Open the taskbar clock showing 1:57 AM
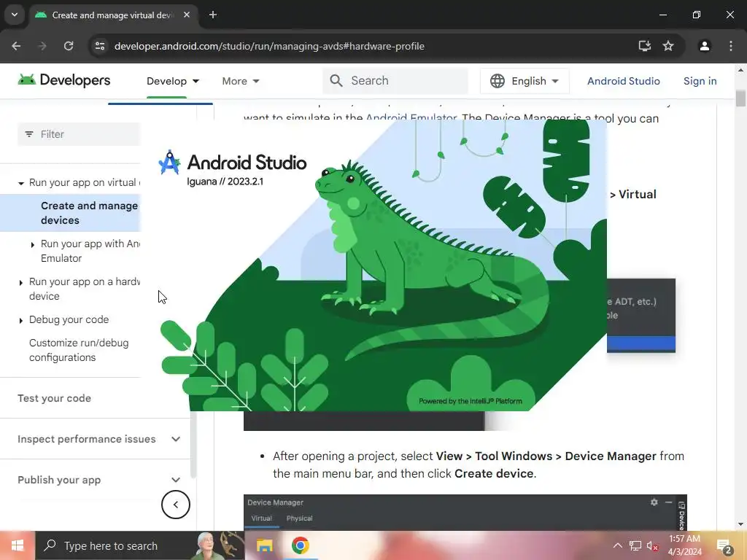 (684, 545)
